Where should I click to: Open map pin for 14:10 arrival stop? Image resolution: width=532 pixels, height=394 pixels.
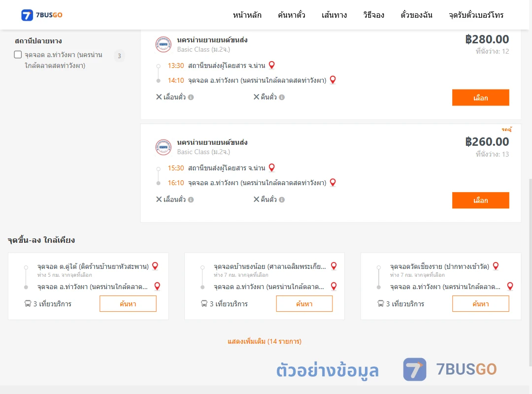pos(333,80)
